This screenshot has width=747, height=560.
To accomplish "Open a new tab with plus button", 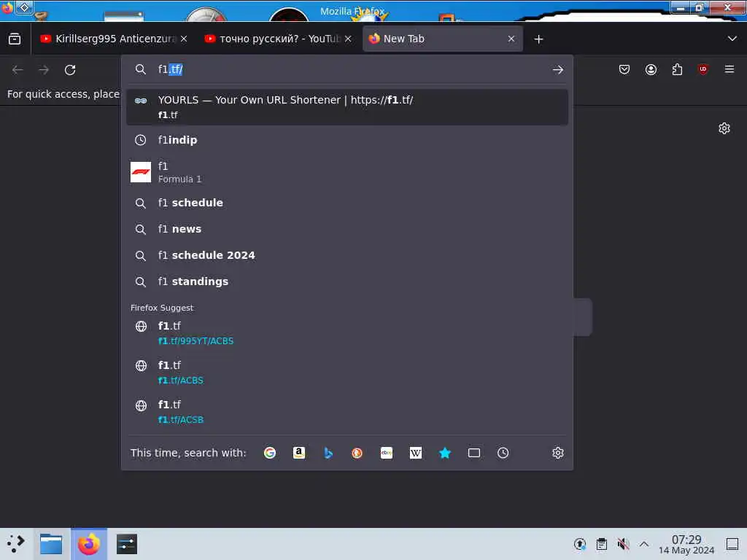I will (x=538, y=39).
